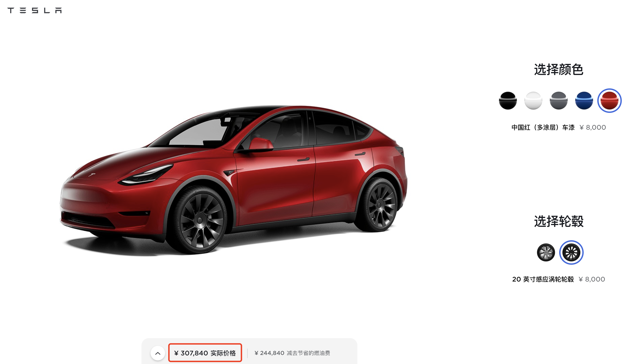Click the ¥ 8,000 price beside 车漆
This screenshot has height=364, width=644.
click(x=593, y=128)
